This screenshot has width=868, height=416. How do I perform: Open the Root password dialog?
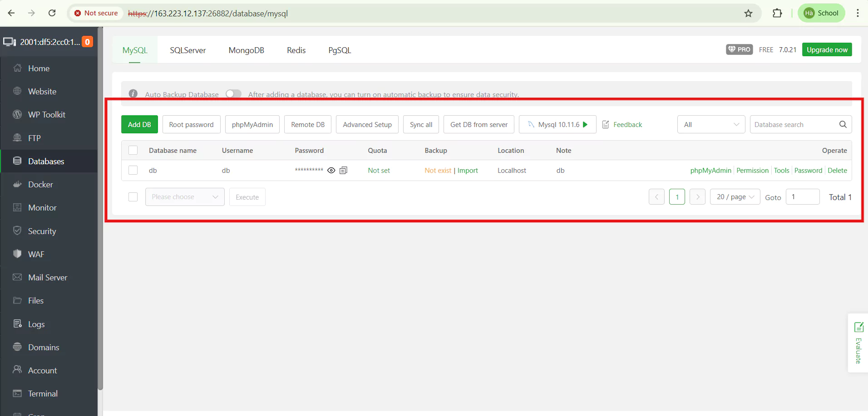coord(191,124)
